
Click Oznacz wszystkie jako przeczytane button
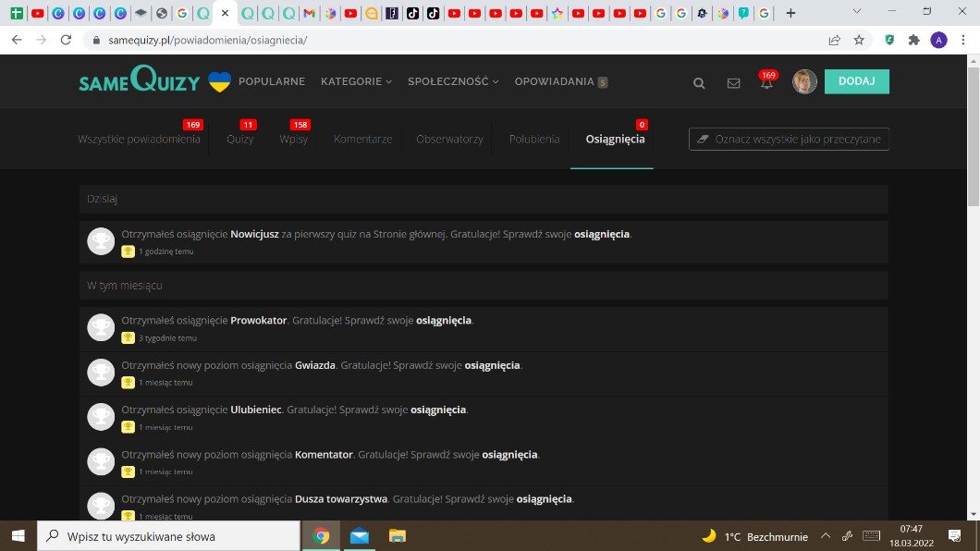(789, 139)
